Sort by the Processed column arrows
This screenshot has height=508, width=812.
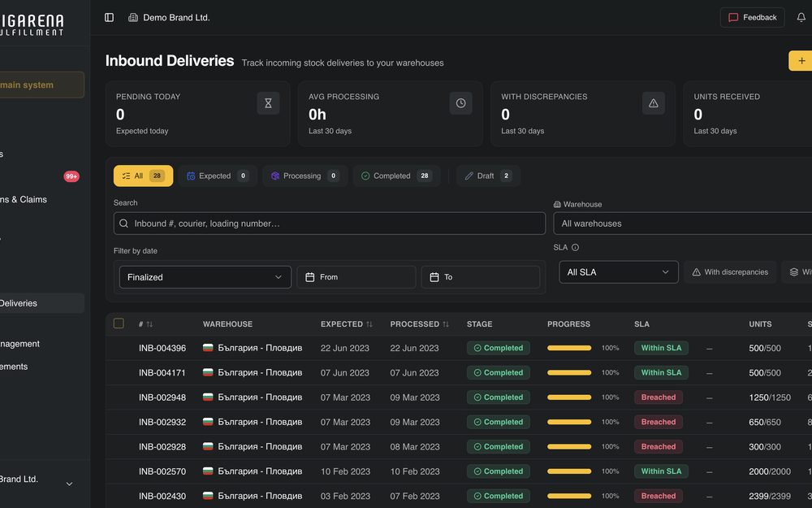[445, 324]
